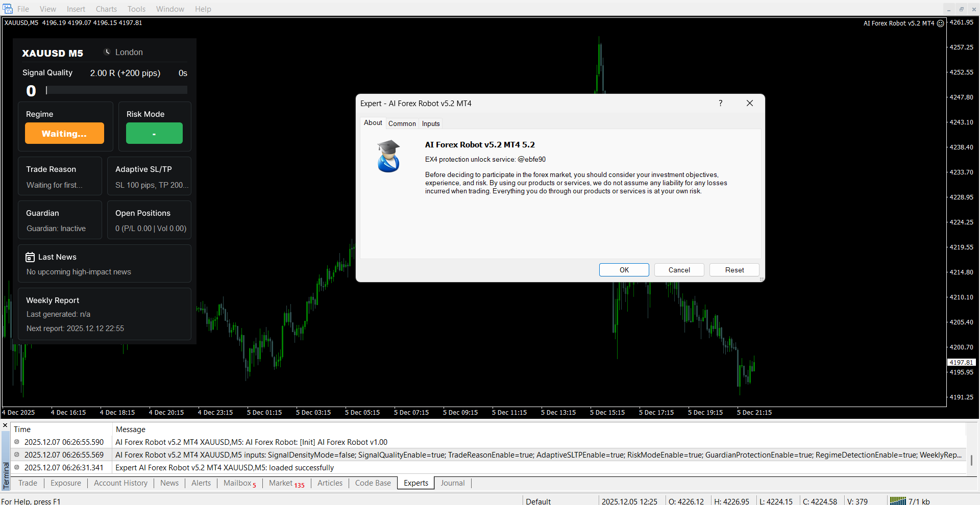Open the Code Base tab in Terminal
This screenshot has height=505, width=980.
coord(373,483)
